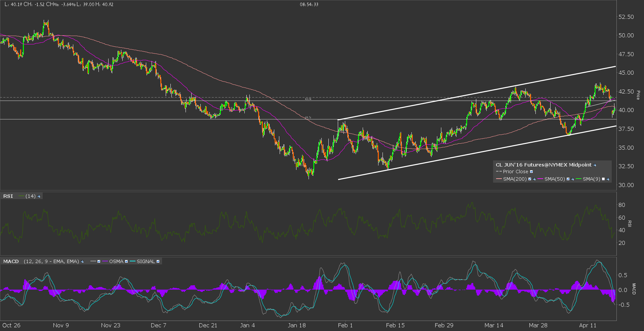644x331 pixels.
Task: Click the 45.00 price axis label
Action: pyautogui.click(x=626, y=73)
